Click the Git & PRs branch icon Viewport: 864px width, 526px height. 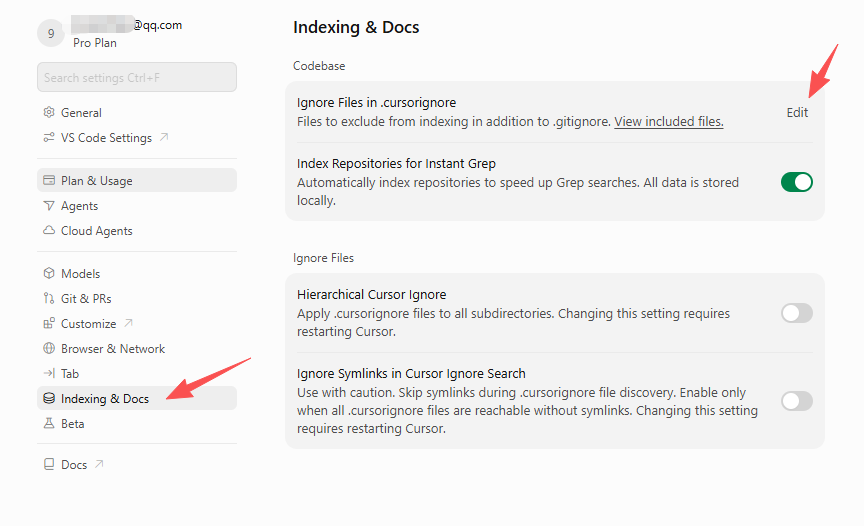click(x=49, y=298)
